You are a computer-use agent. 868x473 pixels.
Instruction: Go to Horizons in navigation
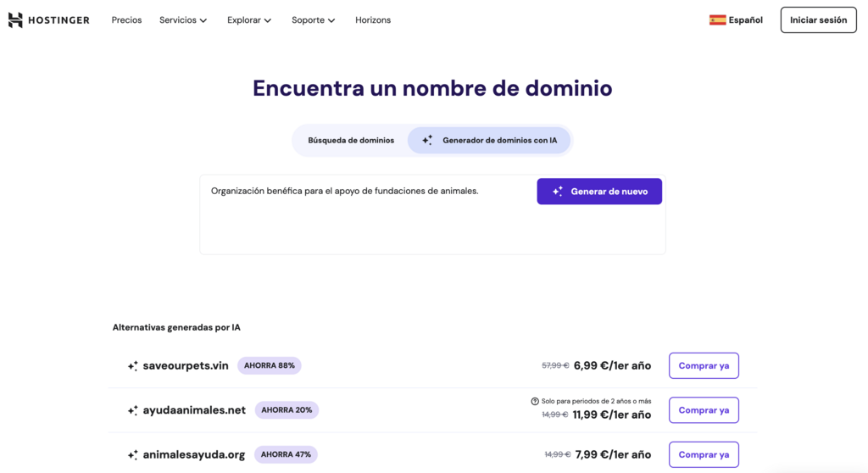point(373,20)
